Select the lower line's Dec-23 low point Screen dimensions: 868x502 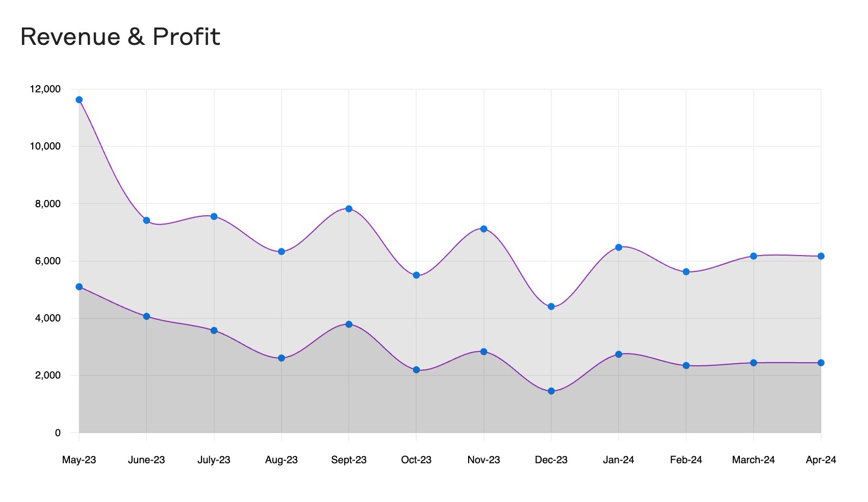coord(551,391)
